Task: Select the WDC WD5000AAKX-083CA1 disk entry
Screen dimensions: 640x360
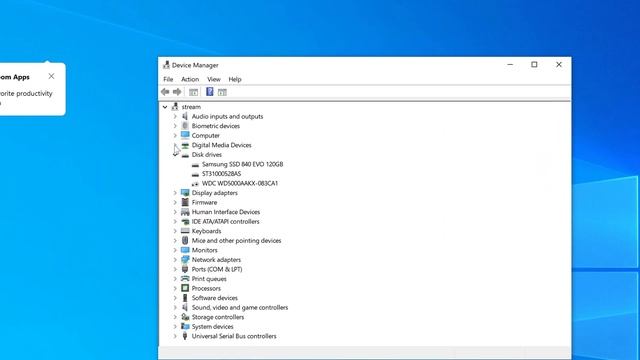Action: (x=240, y=183)
